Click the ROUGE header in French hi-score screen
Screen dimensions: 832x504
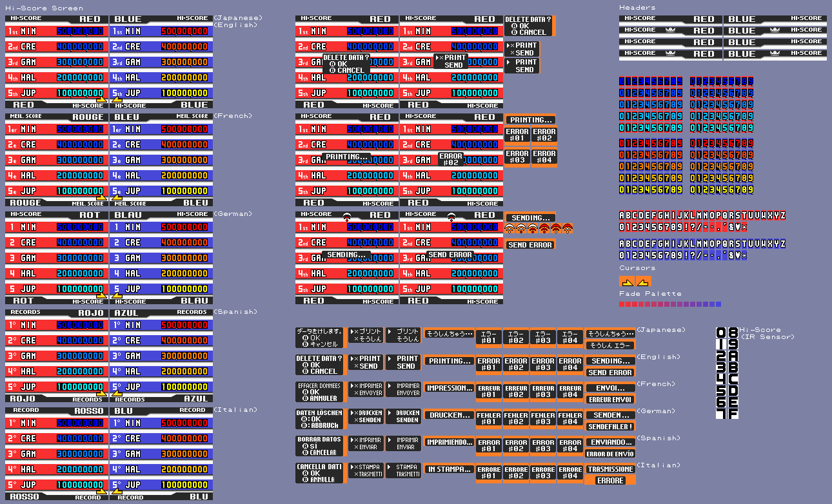click(87, 117)
